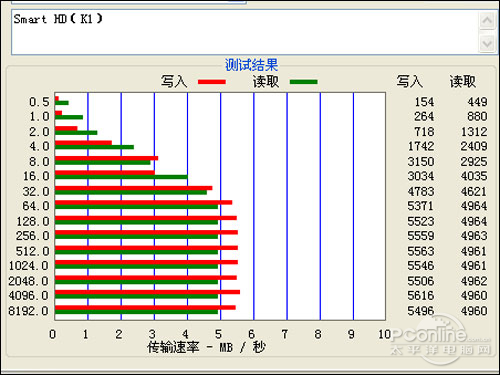The width and height of the screenshot is (500, 375).
Task: Click the red write bar for 4096.0
Action: click(147, 292)
